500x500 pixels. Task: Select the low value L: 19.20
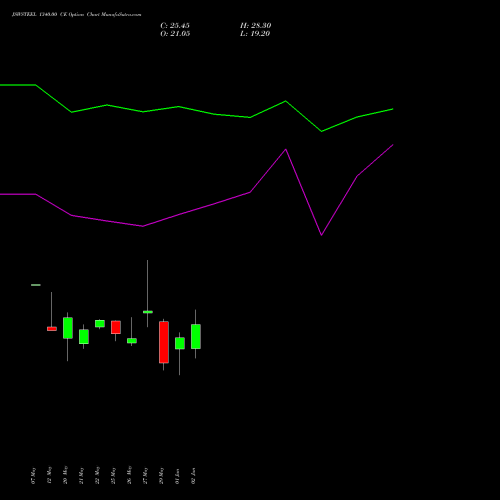tap(255, 34)
